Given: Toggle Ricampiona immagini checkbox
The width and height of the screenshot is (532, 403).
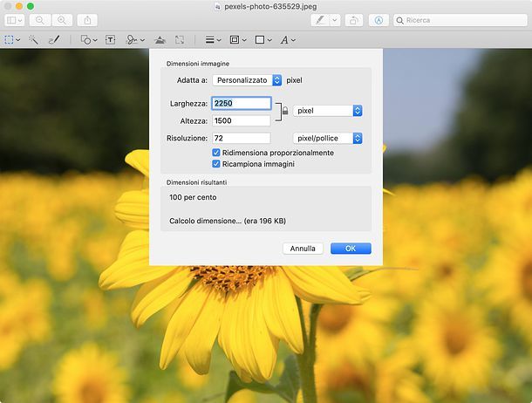Looking at the screenshot, I should [216, 164].
